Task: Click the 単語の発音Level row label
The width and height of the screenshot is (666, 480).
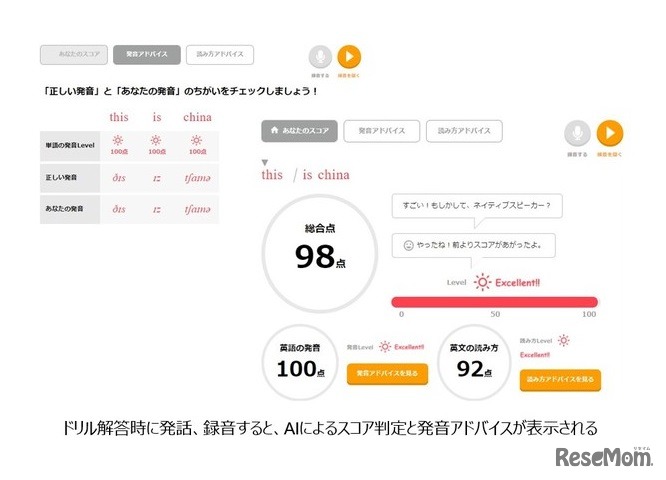Action: click(x=70, y=146)
